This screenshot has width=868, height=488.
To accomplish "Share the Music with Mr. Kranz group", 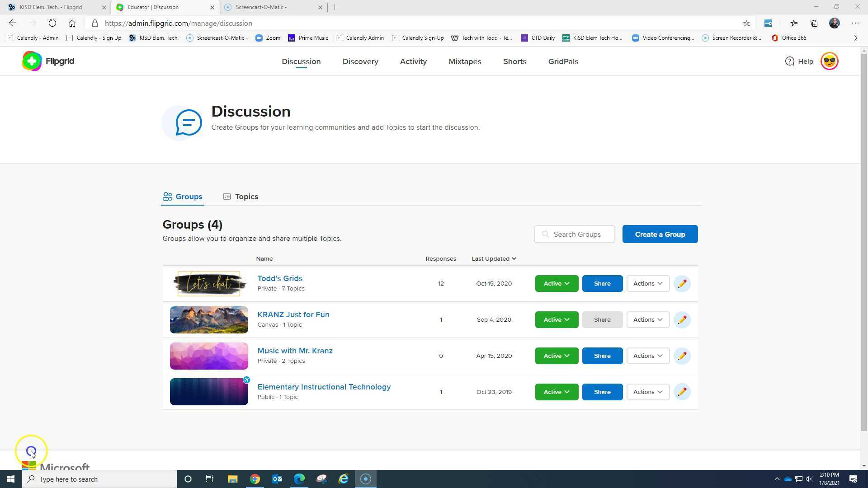I will coord(602,356).
